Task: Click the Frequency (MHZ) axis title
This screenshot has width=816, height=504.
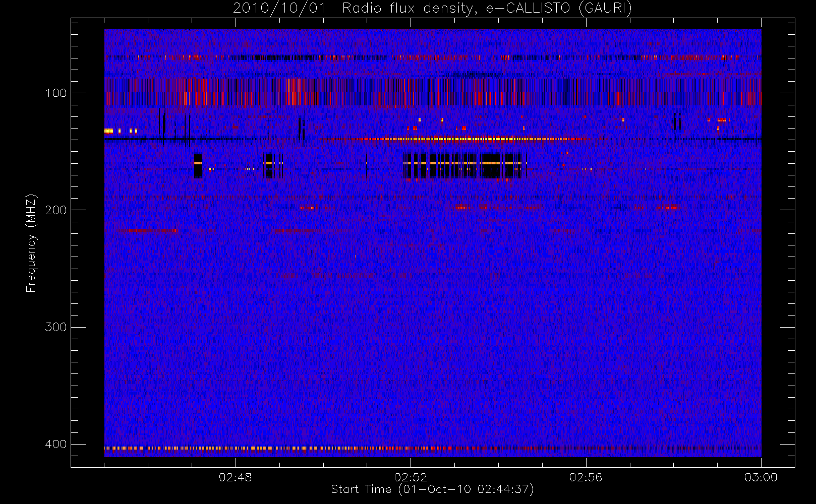Action: (31, 243)
